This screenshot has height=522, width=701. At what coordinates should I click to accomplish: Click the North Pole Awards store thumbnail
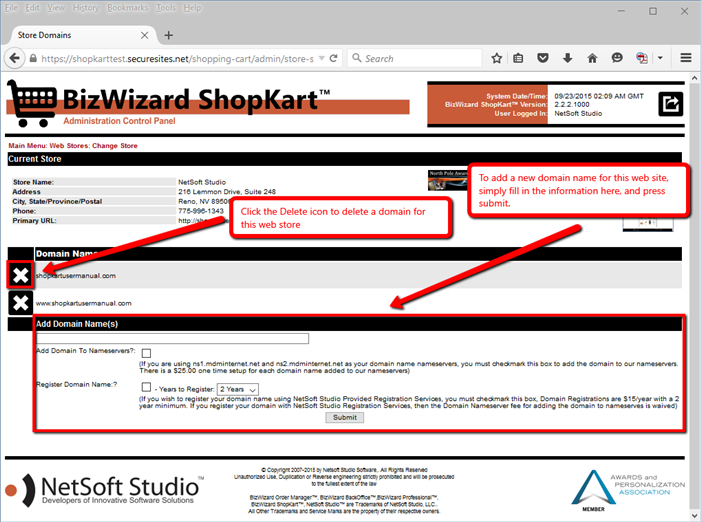tap(448, 180)
